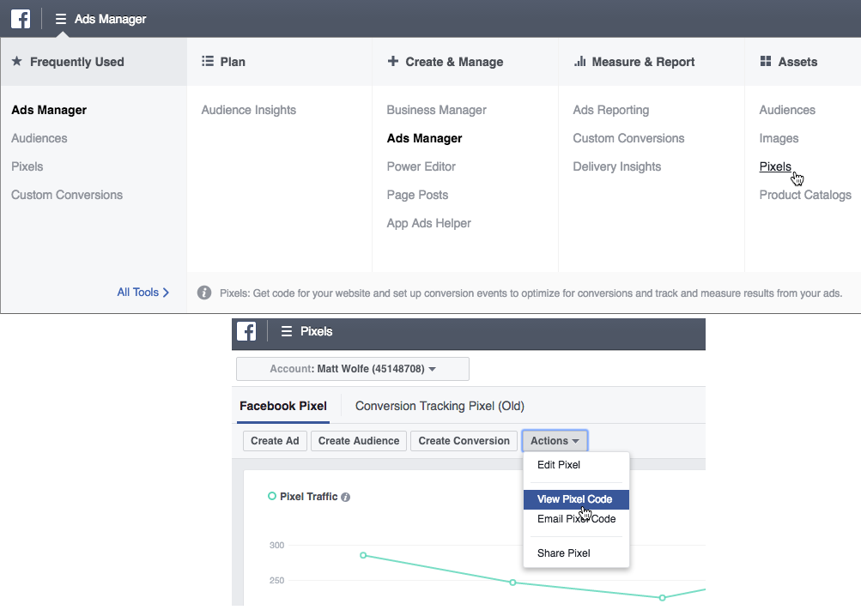Click All Tools chevron link

point(142,292)
